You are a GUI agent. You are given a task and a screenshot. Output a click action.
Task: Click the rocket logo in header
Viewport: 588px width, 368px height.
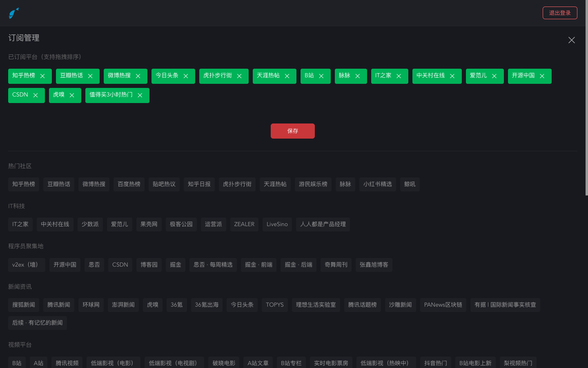coord(14,13)
